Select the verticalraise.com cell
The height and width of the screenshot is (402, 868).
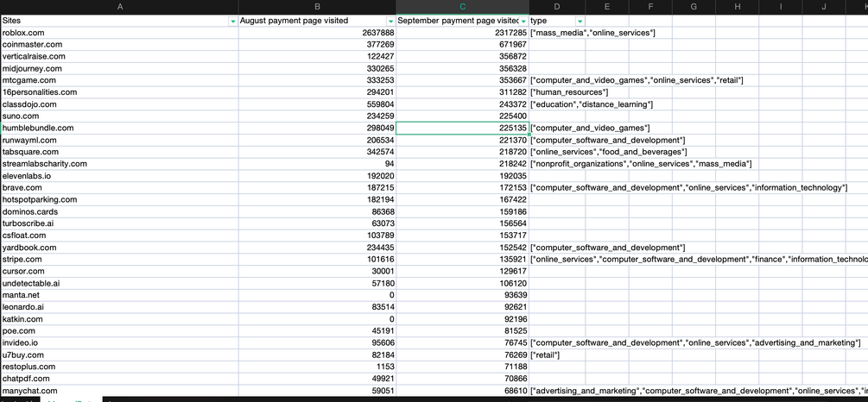pos(119,56)
